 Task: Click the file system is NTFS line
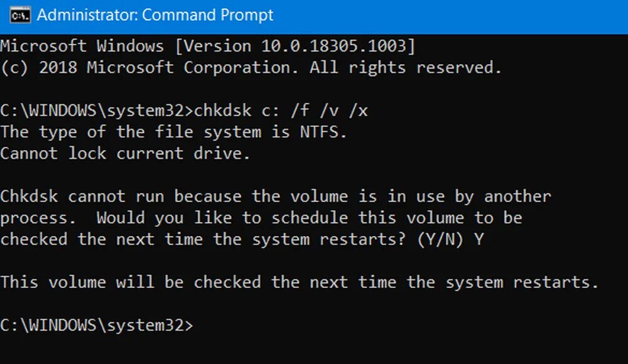point(173,132)
